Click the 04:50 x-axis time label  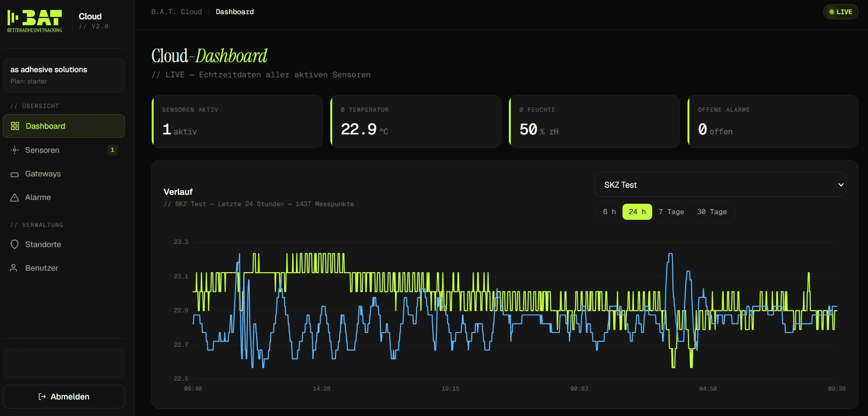(x=708, y=389)
